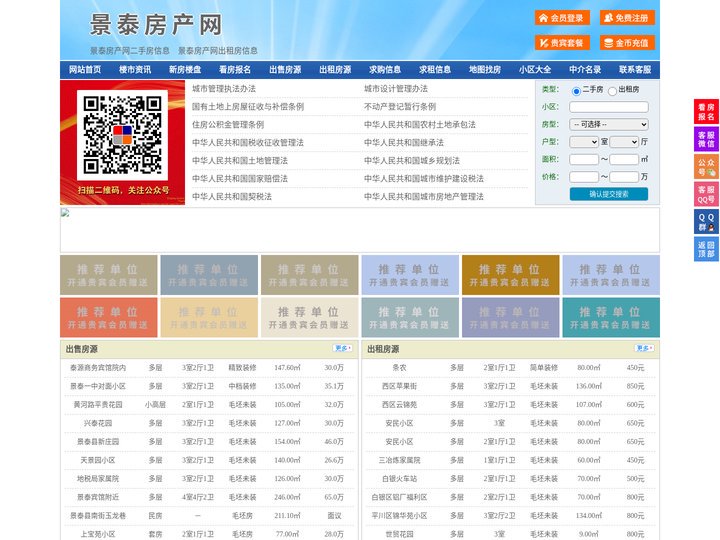Open 景泰一中对面小区 sale listing
720x540 pixels.
point(98,386)
